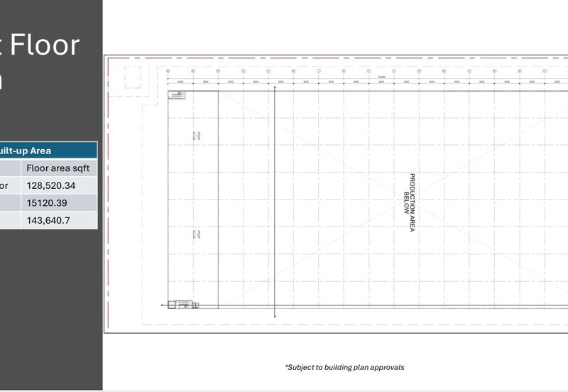Select the dashed square outline outside plan corner
The width and height of the screenshot is (568, 392).
133,77
